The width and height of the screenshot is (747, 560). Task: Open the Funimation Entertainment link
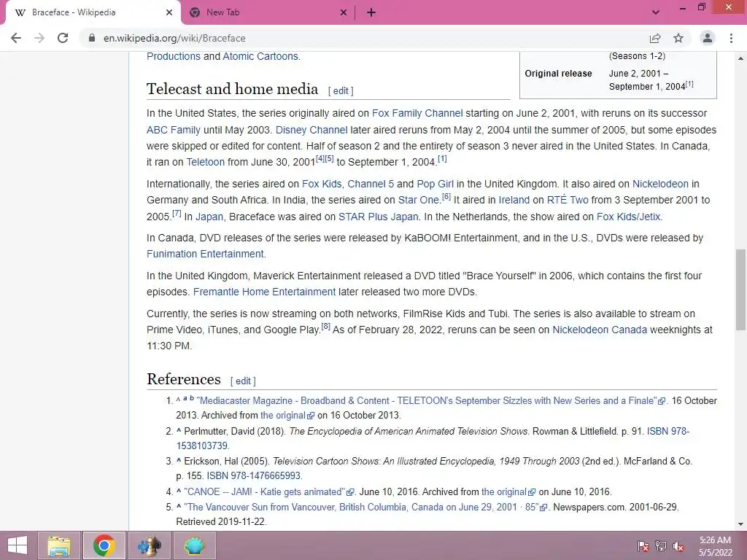tap(205, 254)
